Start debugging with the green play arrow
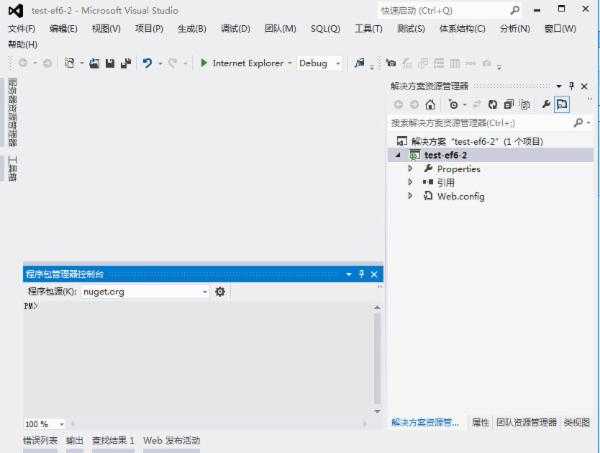Viewport: 600px width, 453px height. [204, 63]
